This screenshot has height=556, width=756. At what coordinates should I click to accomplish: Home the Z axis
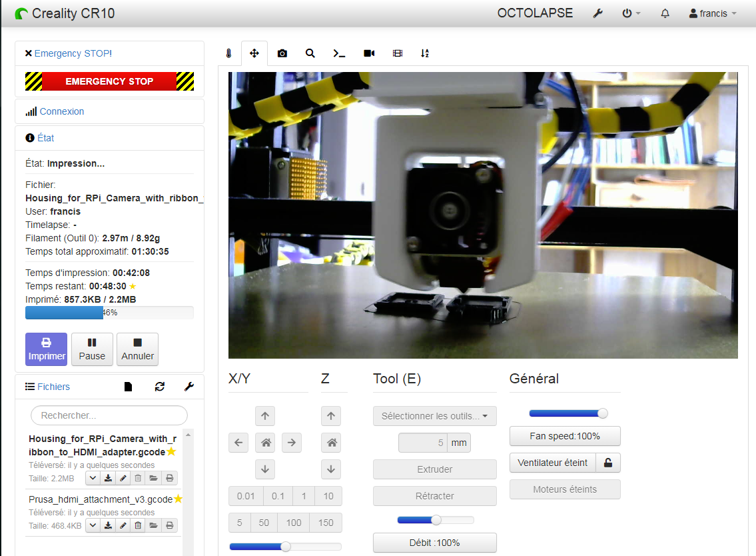(x=332, y=443)
